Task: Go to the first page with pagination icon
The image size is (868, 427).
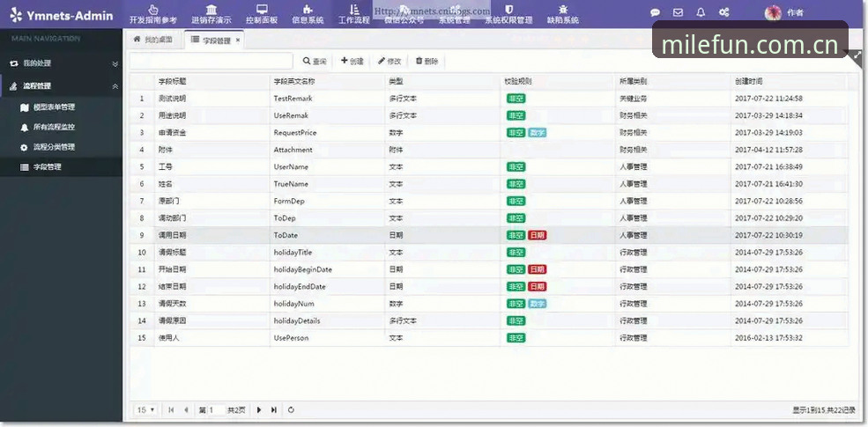Action: [171, 410]
